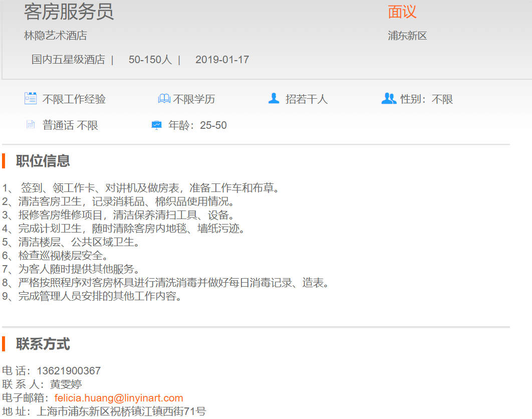The height and width of the screenshot is (419, 532).
Task: Click the work experience calendar icon
Action: [x=31, y=98]
